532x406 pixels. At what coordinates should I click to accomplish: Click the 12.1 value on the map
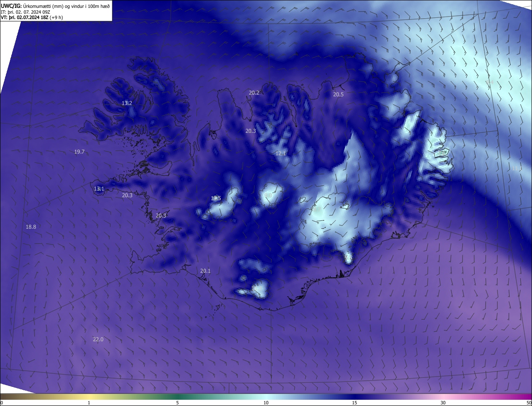pos(281,153)
